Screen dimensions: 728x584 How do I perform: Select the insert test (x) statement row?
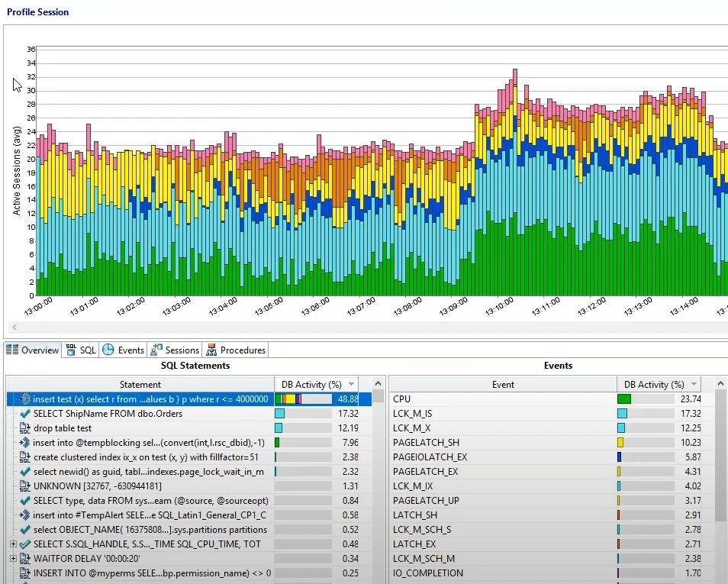point(189,399)
